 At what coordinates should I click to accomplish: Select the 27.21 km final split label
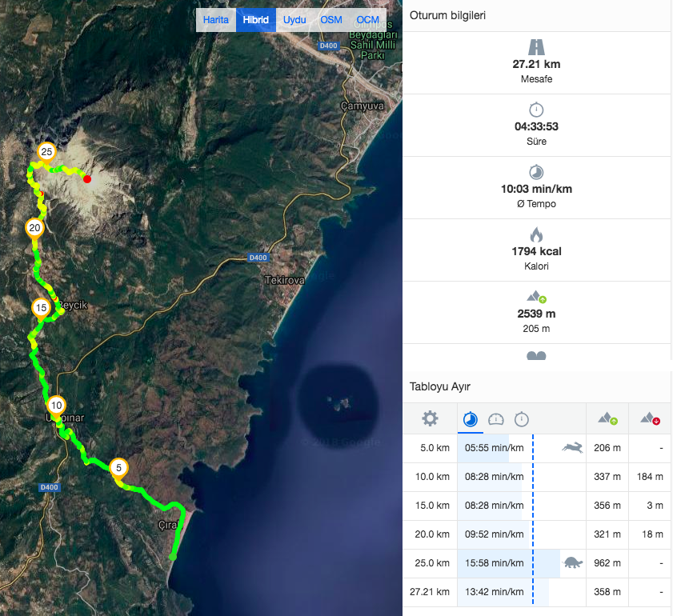pyautogui.click(x=430, y=591)
